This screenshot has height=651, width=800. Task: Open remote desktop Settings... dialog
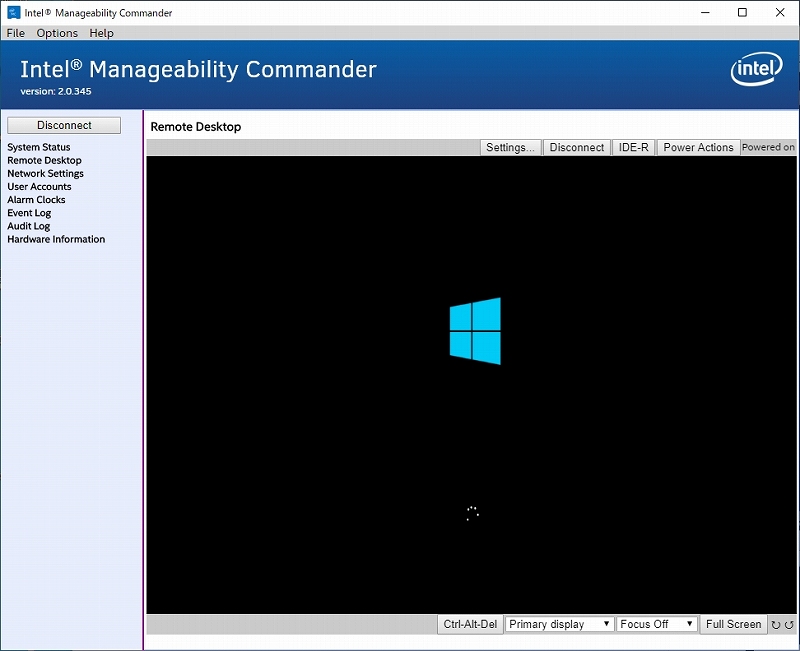[510, 147]
